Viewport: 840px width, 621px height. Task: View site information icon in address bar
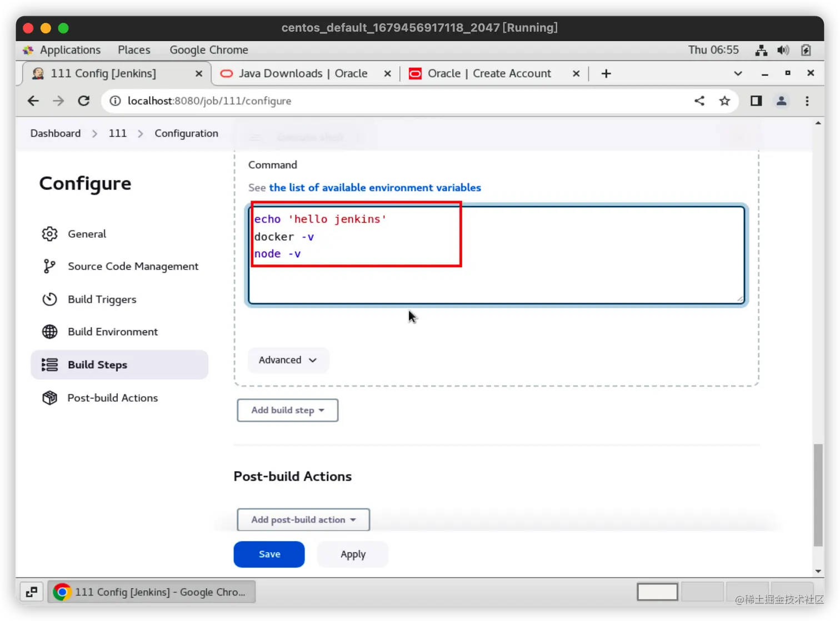point(115,101)
